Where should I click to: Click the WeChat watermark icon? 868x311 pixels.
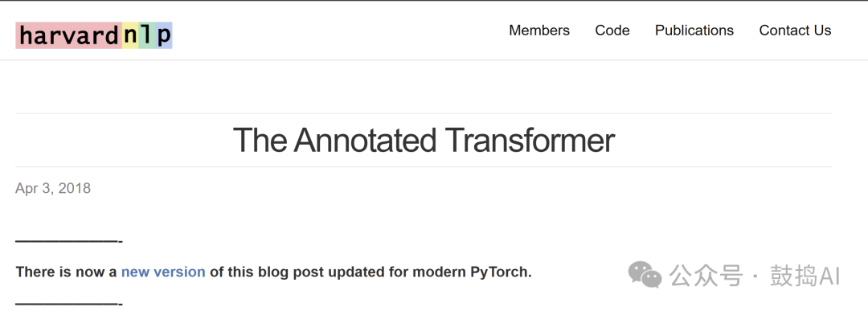(x=645, y=275)
